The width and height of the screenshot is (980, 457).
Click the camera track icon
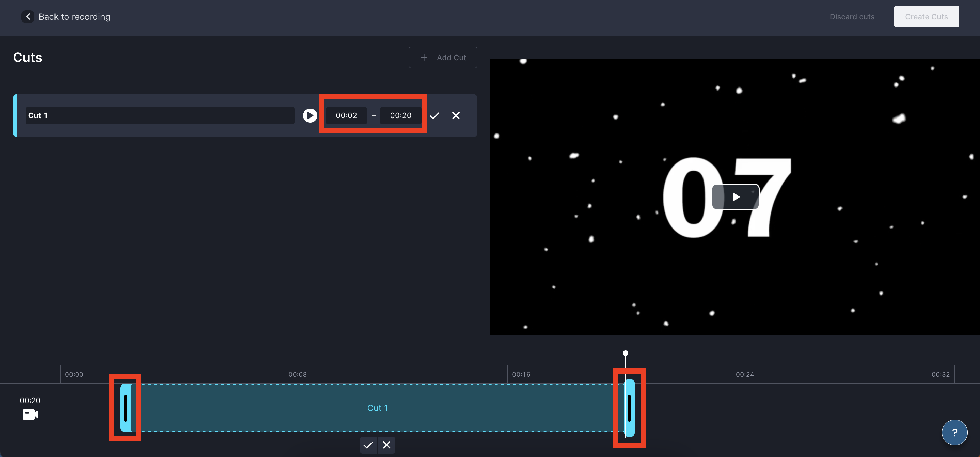(x=30, y=414)
